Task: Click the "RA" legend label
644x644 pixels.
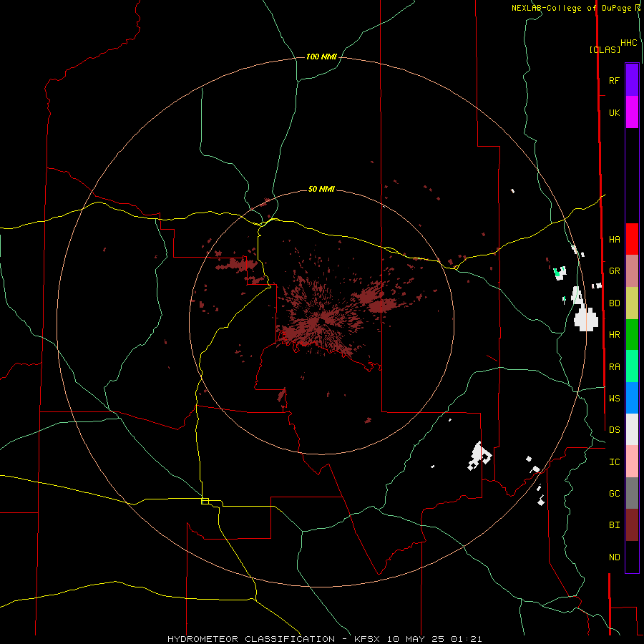Action: pos(614,367)
